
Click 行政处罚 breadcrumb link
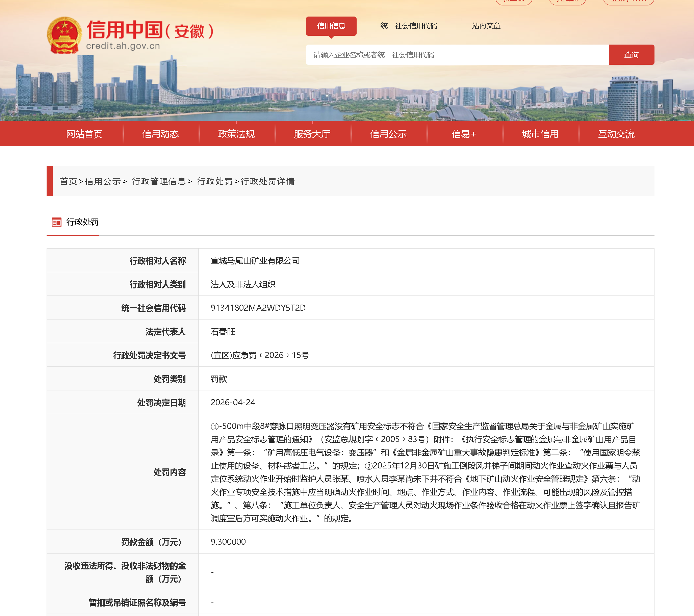coord(214,181)
